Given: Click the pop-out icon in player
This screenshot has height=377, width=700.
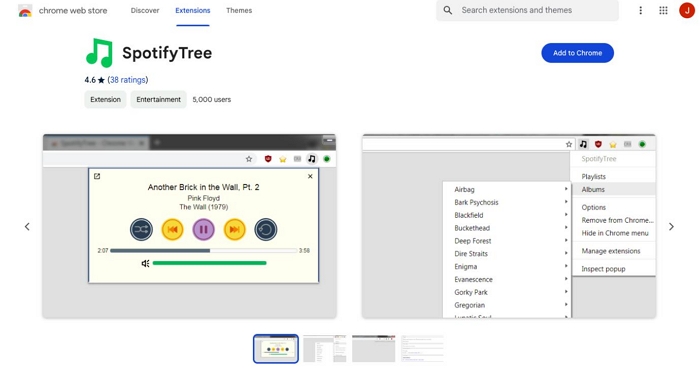Looking at the screenshot, I should pos(97,176).
